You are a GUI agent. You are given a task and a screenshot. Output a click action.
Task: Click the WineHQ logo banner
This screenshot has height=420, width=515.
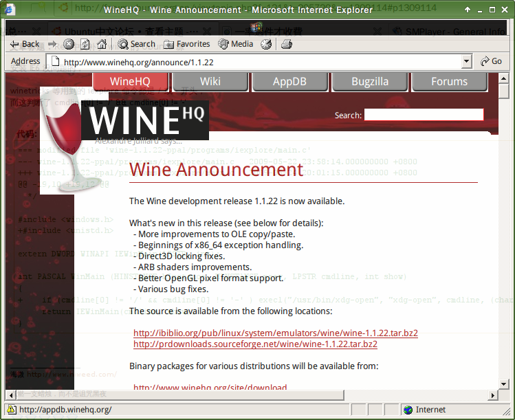click(x=145, y=120)
